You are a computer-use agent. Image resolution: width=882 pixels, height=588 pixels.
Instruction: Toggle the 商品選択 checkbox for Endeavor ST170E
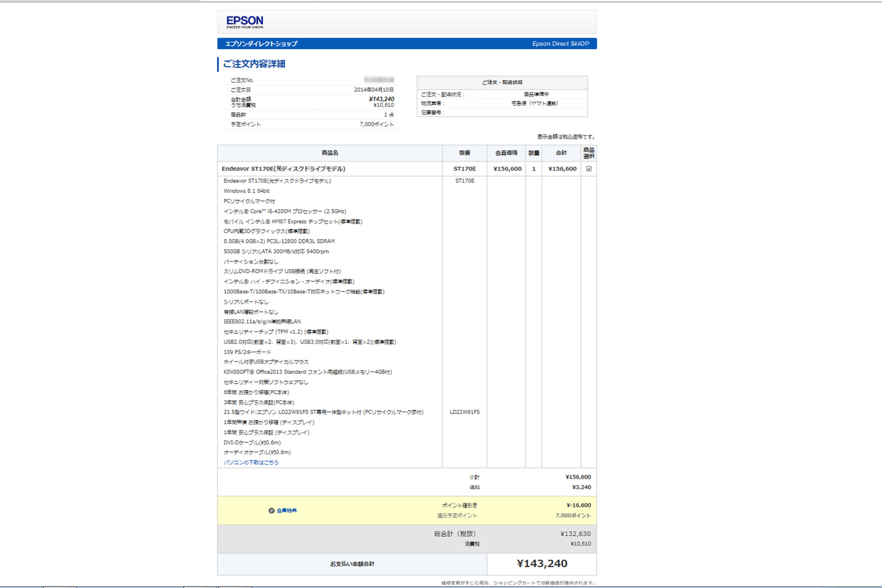point(589,169)
